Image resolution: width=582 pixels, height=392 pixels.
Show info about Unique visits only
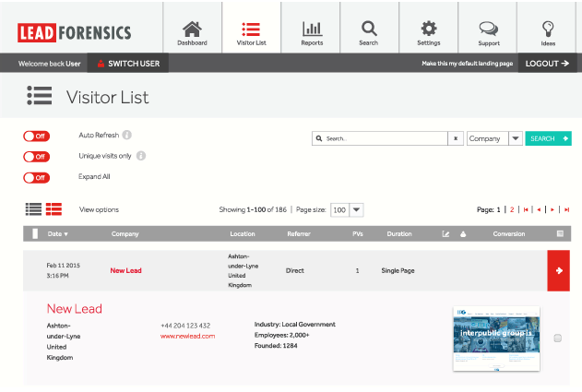point(141,156)
